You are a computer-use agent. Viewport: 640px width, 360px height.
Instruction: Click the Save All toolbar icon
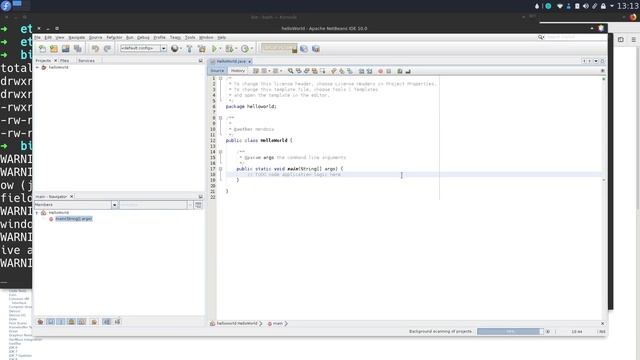coord(78,49)
